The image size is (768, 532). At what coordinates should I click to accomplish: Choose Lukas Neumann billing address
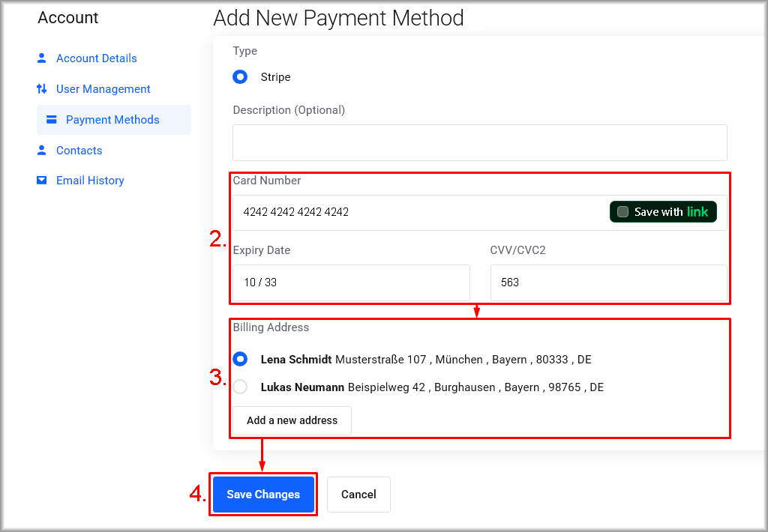tap(240, 387)
